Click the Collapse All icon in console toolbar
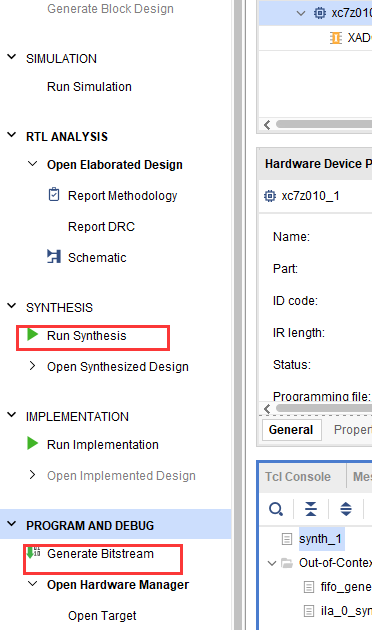Image resolution: width=372 pixels, height=630 pixels. coord(311,509)
